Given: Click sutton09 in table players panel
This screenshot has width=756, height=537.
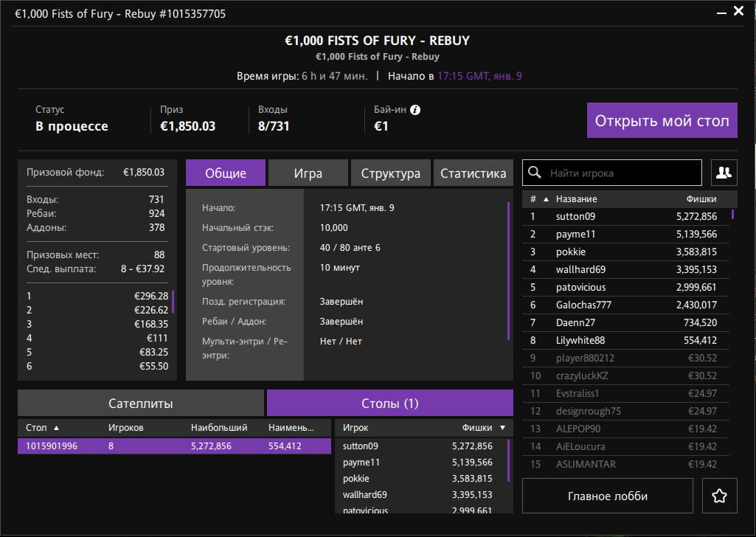Looking at the screenshot, I should click(360, 446).
